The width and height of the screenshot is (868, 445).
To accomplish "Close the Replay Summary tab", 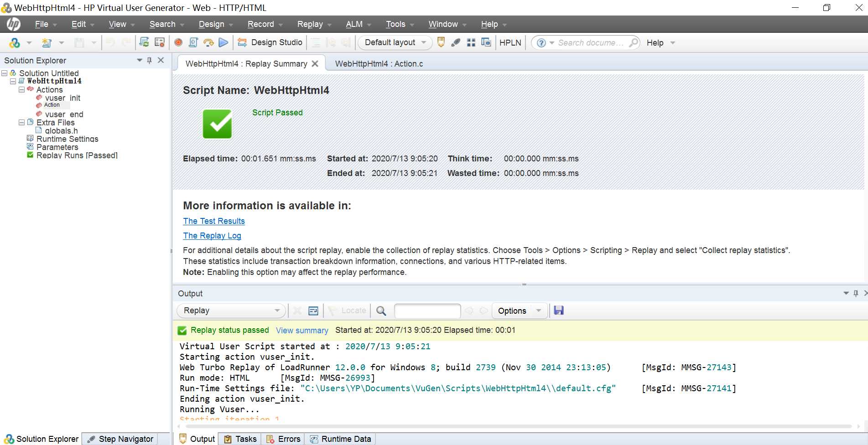I will pos(315,64).
